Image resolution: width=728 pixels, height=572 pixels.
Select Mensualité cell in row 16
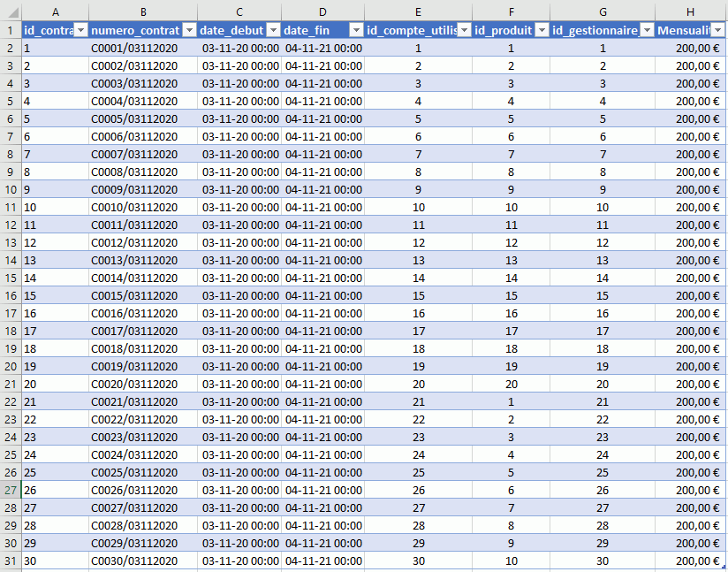tap(690, 295)
